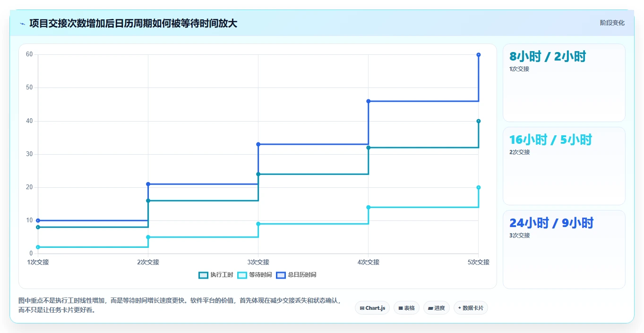The width and height of the screenshot is (644, 333).
Task: Click the 3次交接 x-axis label
Action: point(258,262)
